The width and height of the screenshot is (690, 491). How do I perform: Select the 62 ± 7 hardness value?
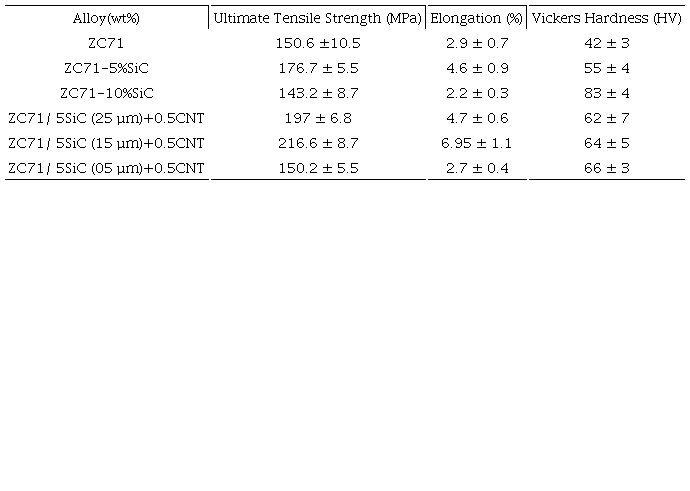[x=605, y=119]
